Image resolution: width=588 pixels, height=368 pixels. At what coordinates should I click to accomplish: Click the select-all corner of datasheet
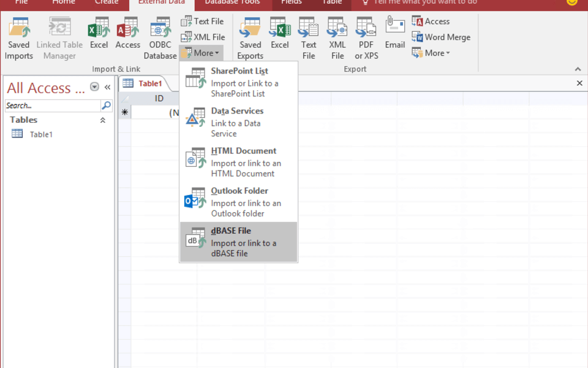click(125, 99)
